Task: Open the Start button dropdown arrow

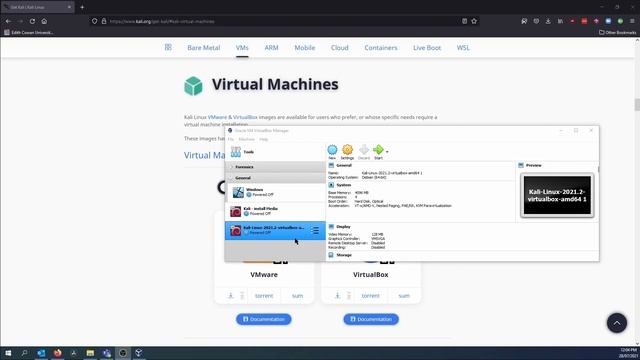Action: click(x=387, y=152)
